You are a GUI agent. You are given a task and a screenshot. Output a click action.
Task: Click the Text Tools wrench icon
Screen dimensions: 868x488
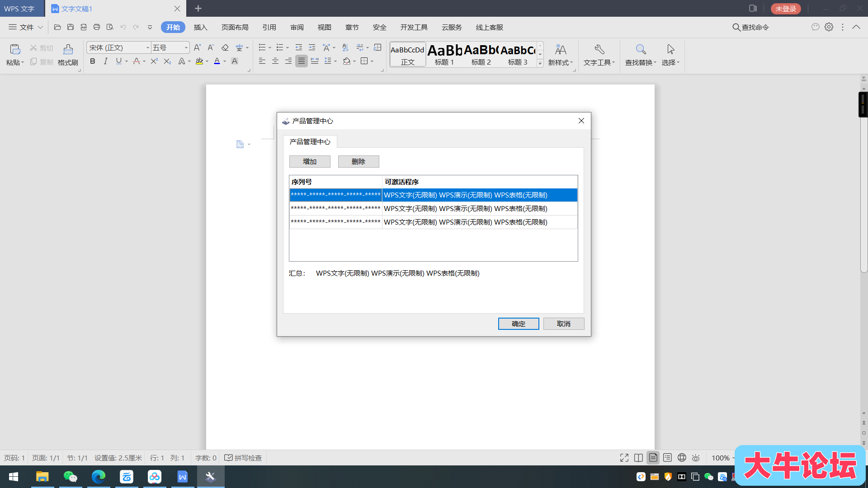coord(599,49)
